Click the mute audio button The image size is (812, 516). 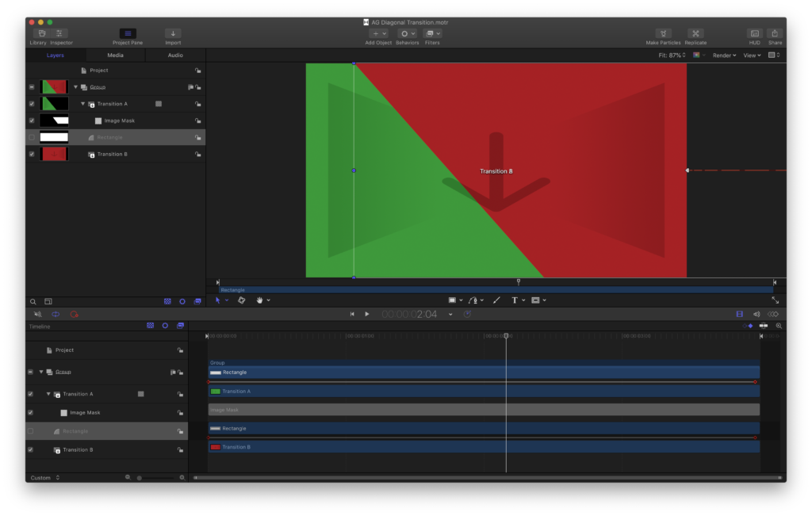coord(38,314)
